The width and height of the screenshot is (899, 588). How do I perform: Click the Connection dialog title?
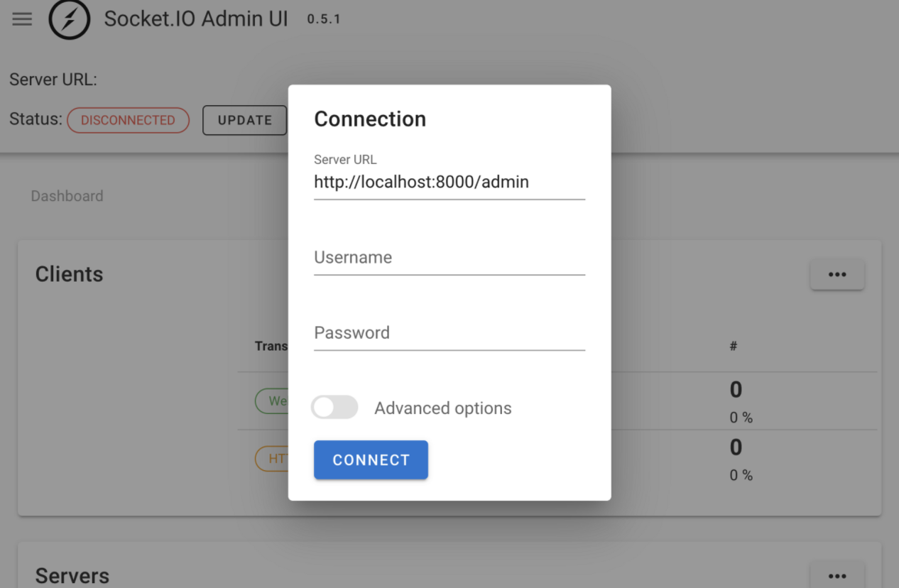pyautogui.click(x=370, y=119)
